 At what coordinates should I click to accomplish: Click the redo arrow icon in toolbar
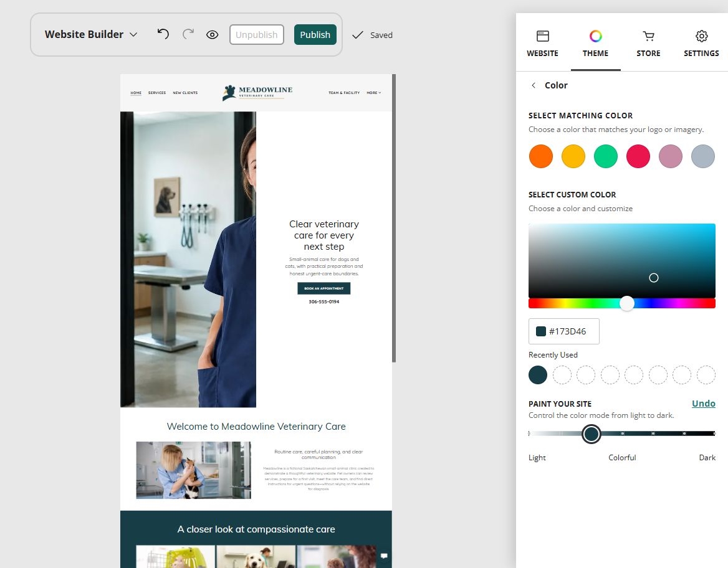tap(188, 34)
